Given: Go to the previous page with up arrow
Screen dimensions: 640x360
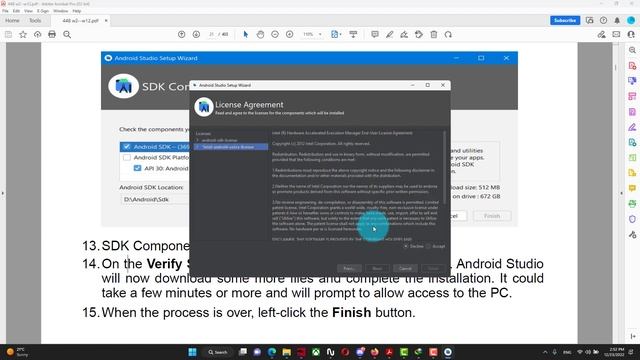Looking at the screenshot, I should pyautogui.click(x=182, y=35).
